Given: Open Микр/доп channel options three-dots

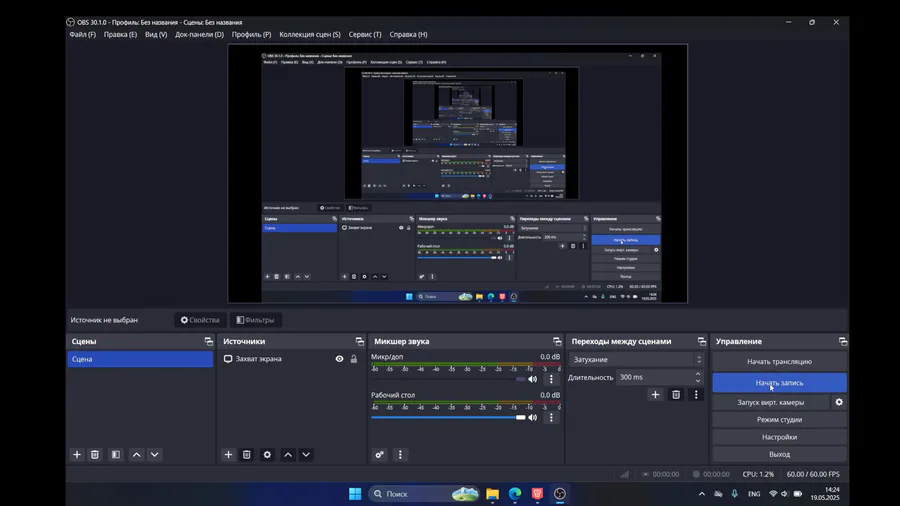Looking at the screenshot, I should tap(551, 379).
